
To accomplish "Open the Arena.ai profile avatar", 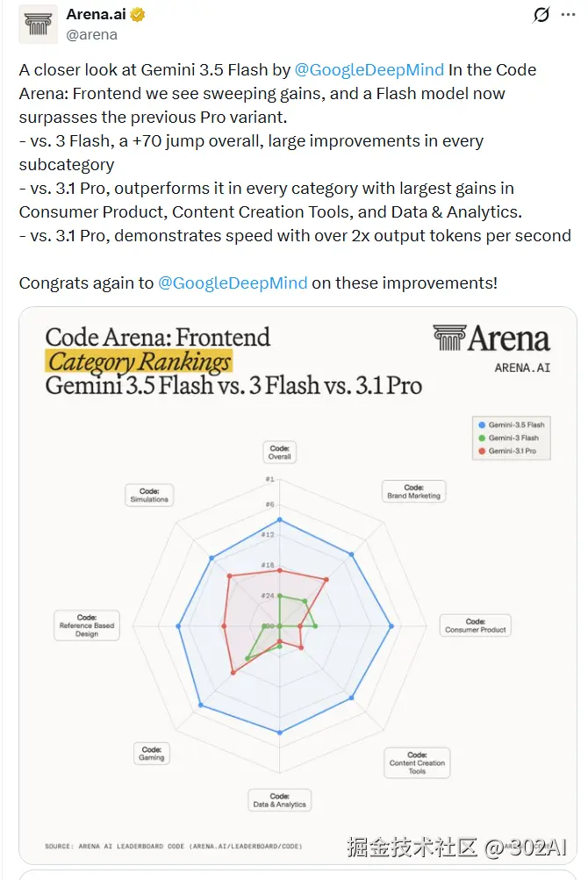I will 39,25.
